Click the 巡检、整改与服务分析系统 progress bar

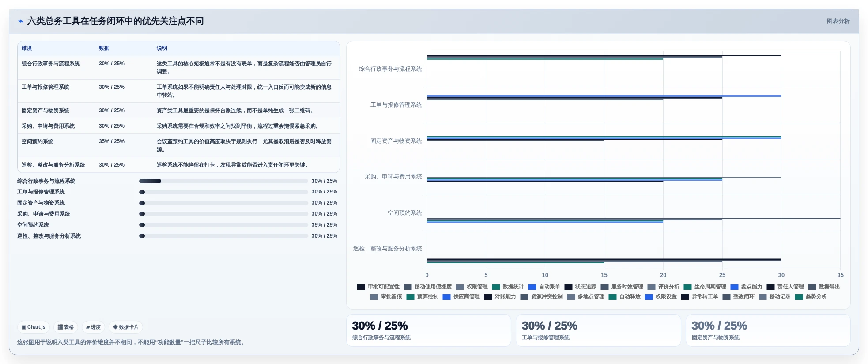coord(223,236)
